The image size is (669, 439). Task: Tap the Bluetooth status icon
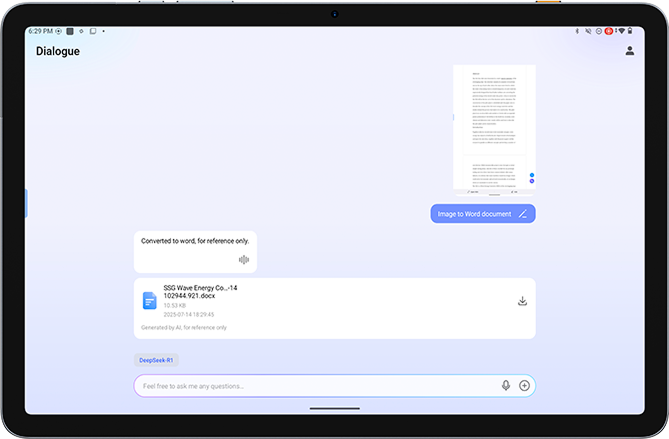click(x=577, y=31)
